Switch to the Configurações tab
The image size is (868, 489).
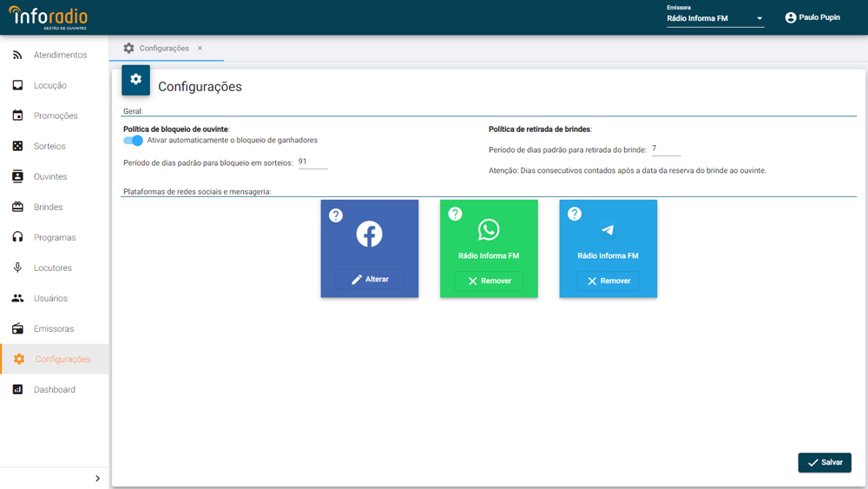(164, 48)
